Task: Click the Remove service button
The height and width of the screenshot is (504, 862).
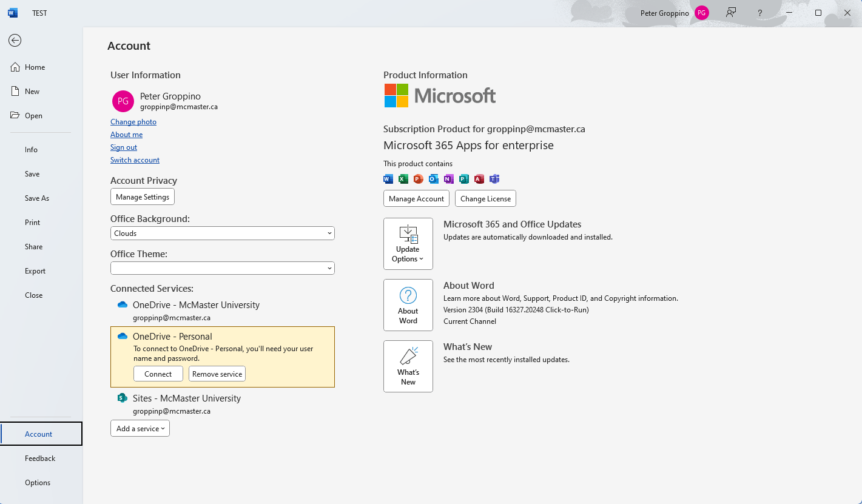Action: (217, 374)
